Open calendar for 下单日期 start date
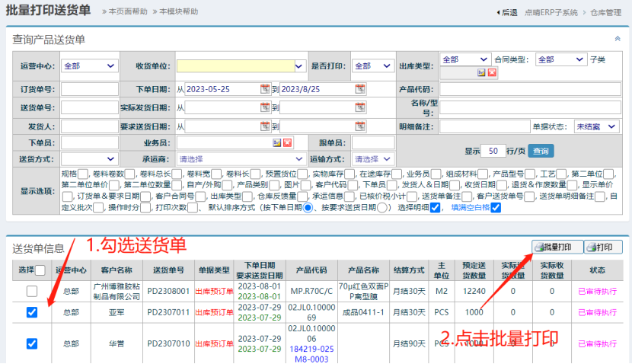 tap(265, 89)
